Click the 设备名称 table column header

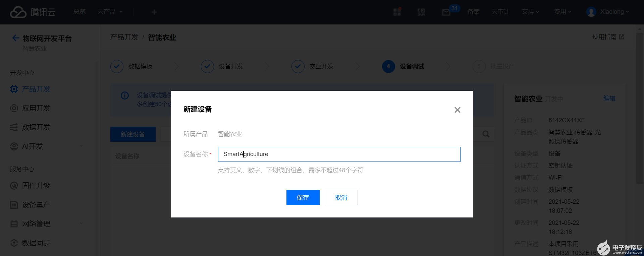(127, 156)
